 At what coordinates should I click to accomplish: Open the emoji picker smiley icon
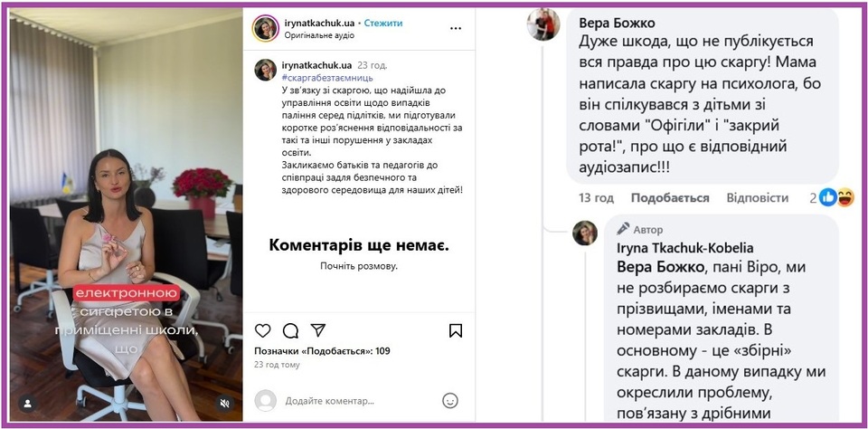tap(450, 401)
